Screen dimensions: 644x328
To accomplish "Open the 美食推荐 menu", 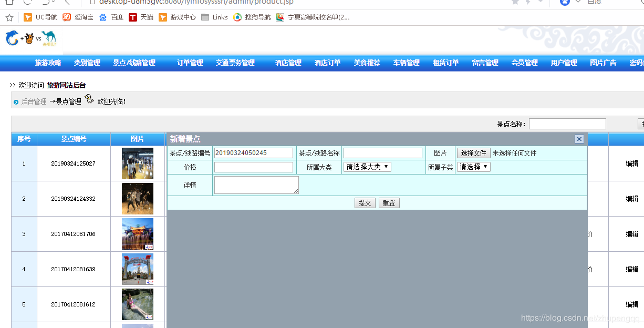I will click(367, 63).
